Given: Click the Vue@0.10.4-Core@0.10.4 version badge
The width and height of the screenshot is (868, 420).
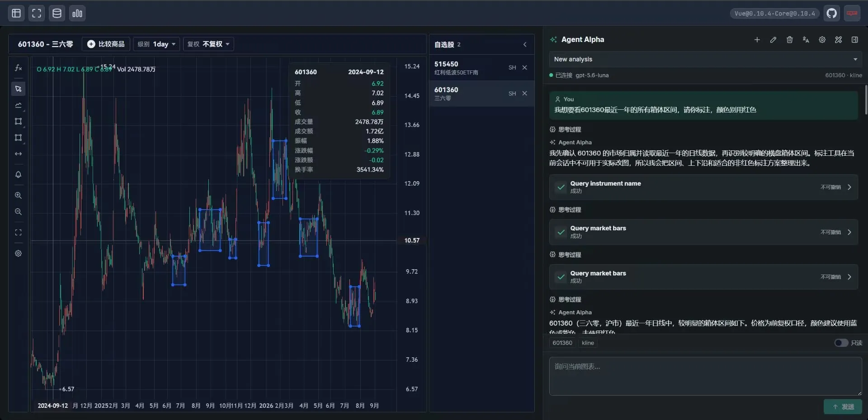Looking at the screenshot, I should point(774,14).
